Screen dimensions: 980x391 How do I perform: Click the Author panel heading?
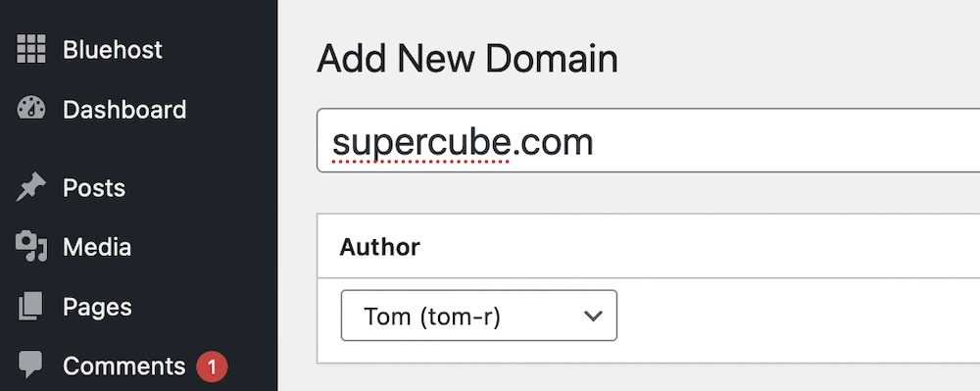click(379, 247)
